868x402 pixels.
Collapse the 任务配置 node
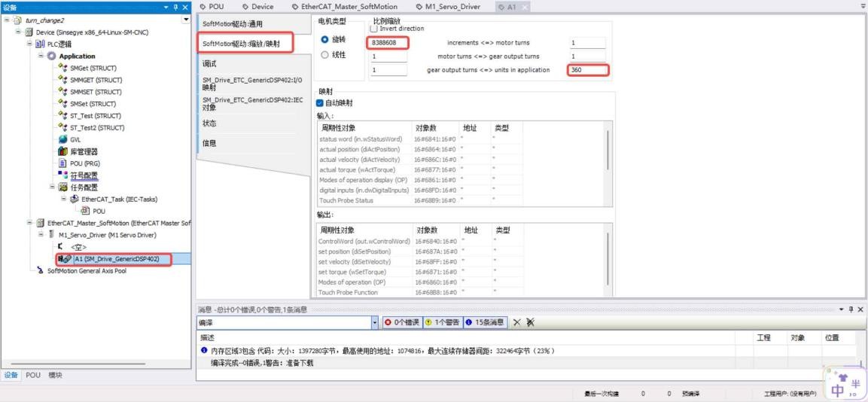(x=53, y=187)
